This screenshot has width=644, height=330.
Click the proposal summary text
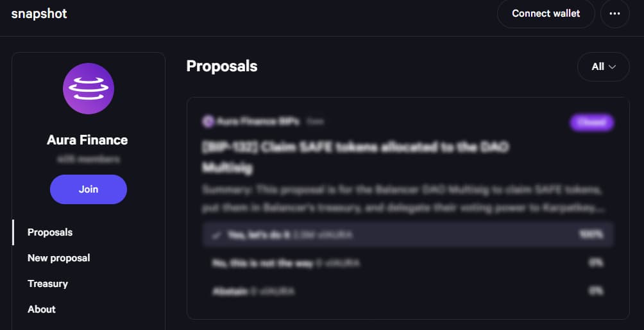coord(404,199)
